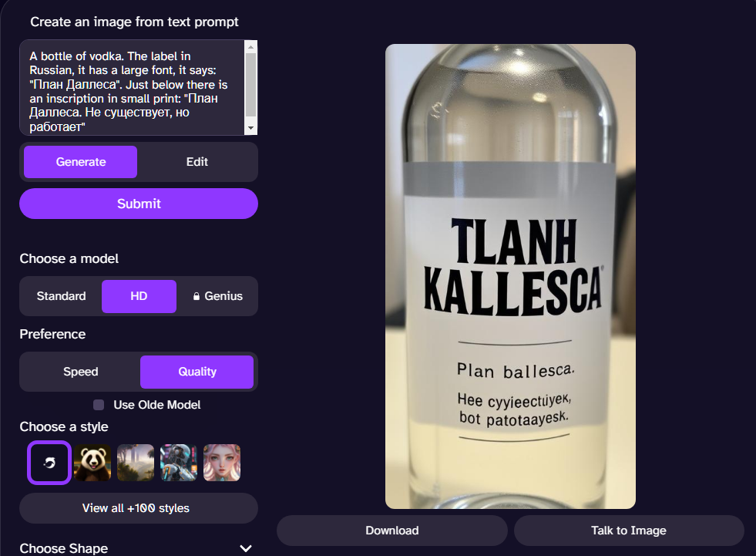This screenshot has height=556, width=756.
Task: Select the locked Genius model
Action: pyautogui.click(x=217, y=296)
